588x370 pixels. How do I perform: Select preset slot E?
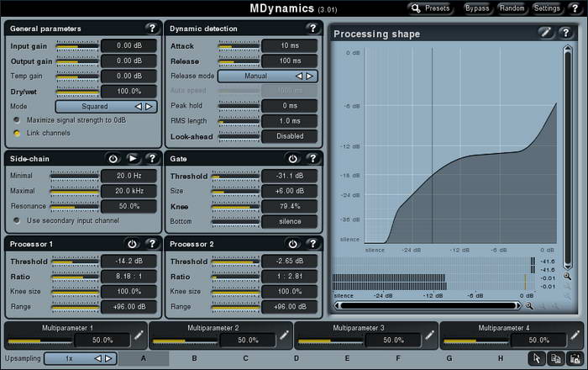[347, 358]
